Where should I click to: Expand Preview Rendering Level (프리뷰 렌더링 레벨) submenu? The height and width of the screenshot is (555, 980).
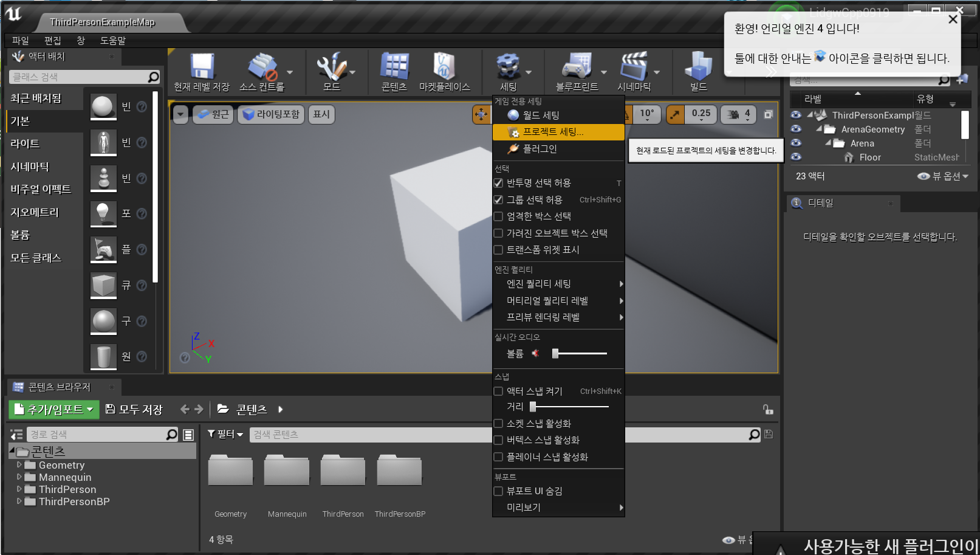click(558, 317)
